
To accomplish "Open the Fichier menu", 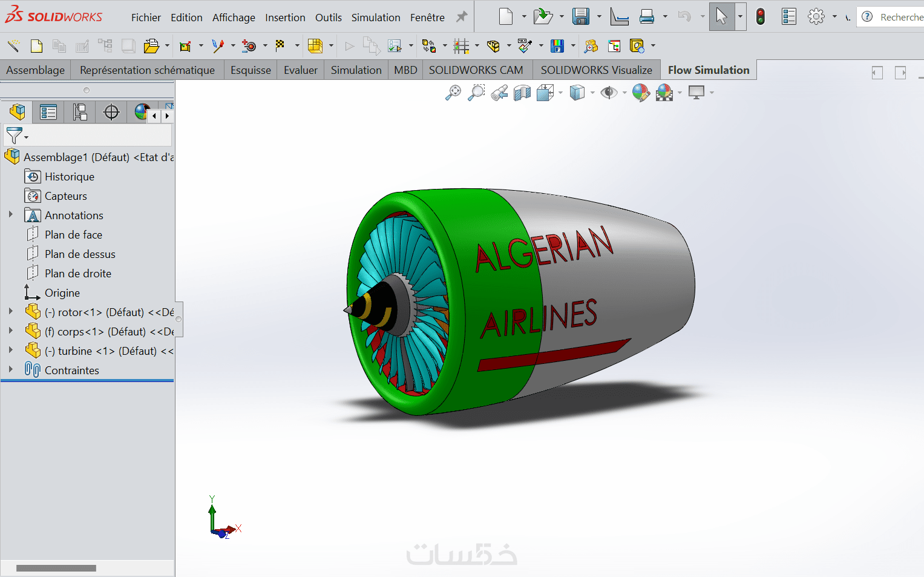I will pos(146,18).
